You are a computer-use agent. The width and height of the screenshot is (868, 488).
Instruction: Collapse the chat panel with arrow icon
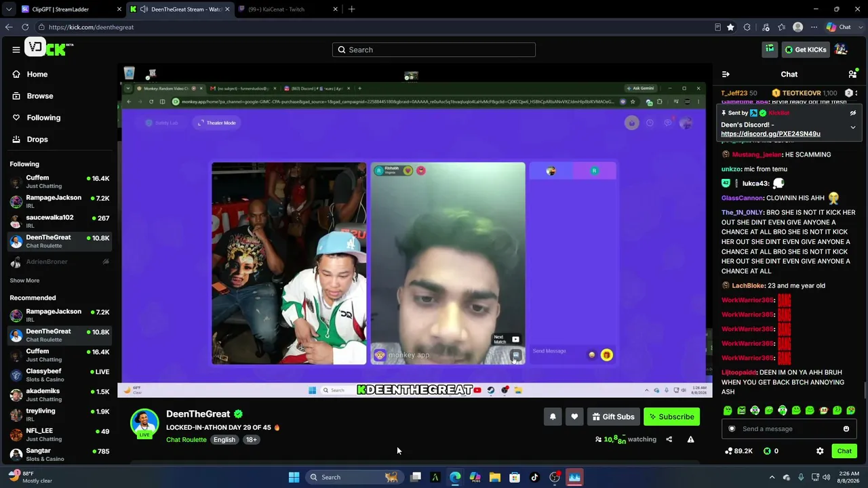click(x=726, y=74)
